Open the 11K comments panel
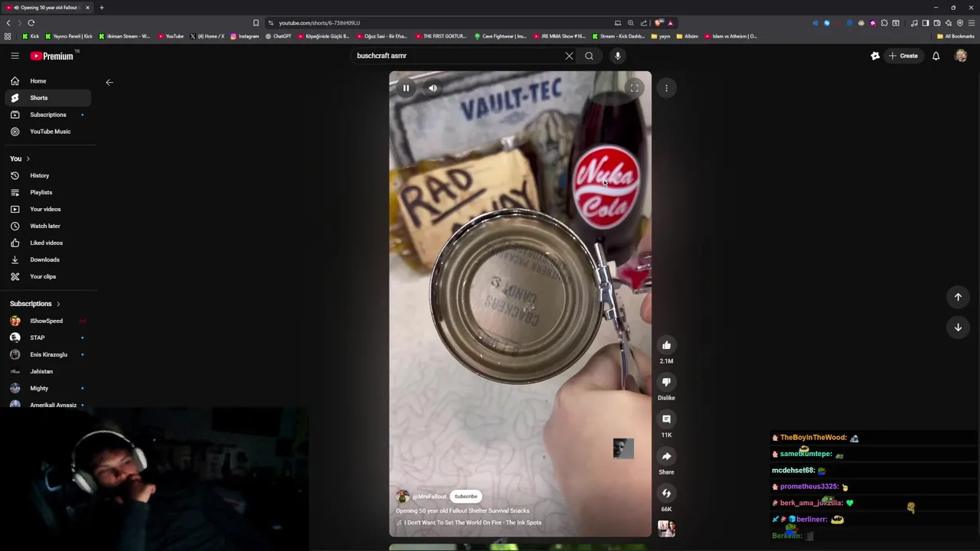 (x=666, y=419)
